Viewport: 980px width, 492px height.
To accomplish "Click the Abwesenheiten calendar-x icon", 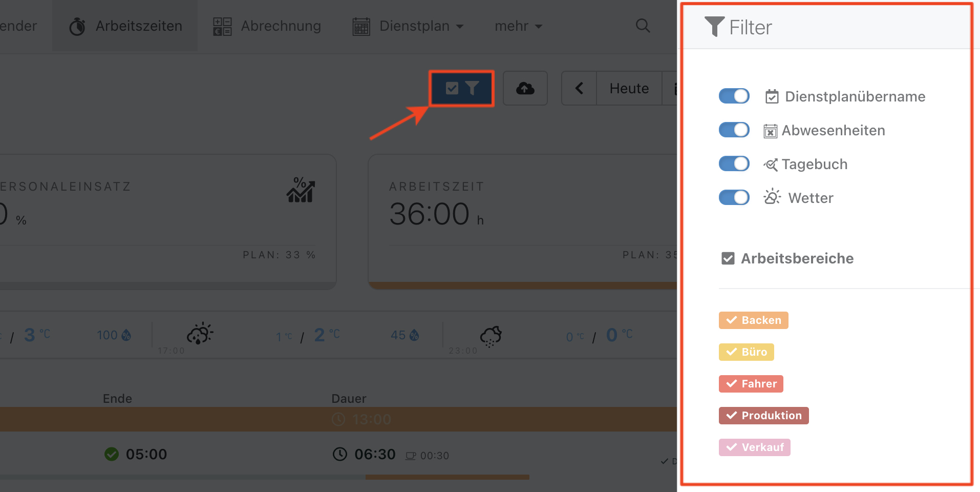I will (770, 131).
